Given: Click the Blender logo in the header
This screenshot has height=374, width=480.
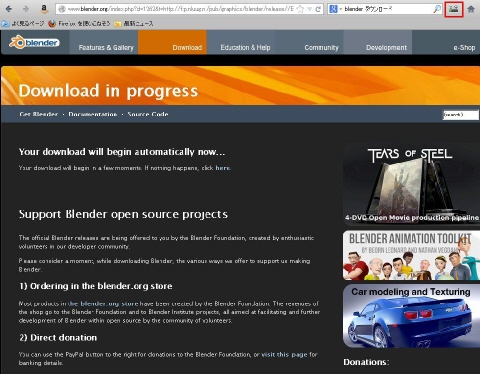Looking at the screenshot, I should click(x=34, y=42).
